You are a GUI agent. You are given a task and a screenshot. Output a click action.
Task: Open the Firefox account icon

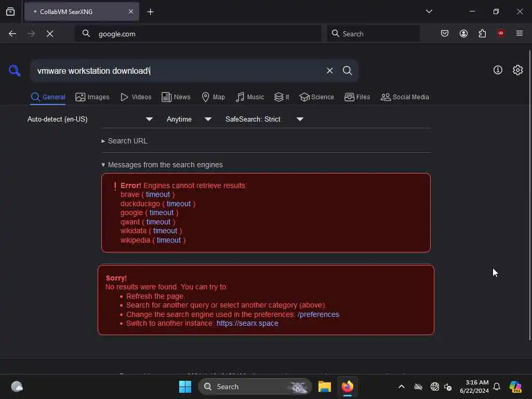coord(463,33)
